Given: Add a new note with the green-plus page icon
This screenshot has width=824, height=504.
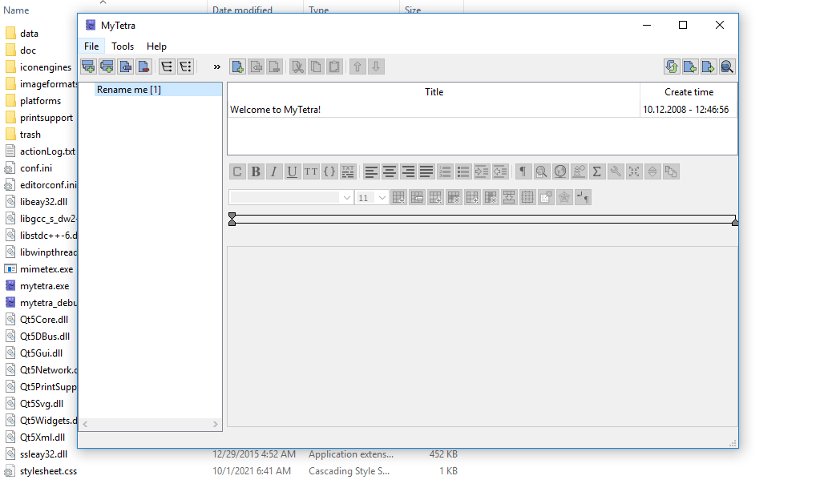Looking at the screenshot, I should coord(237,67).
